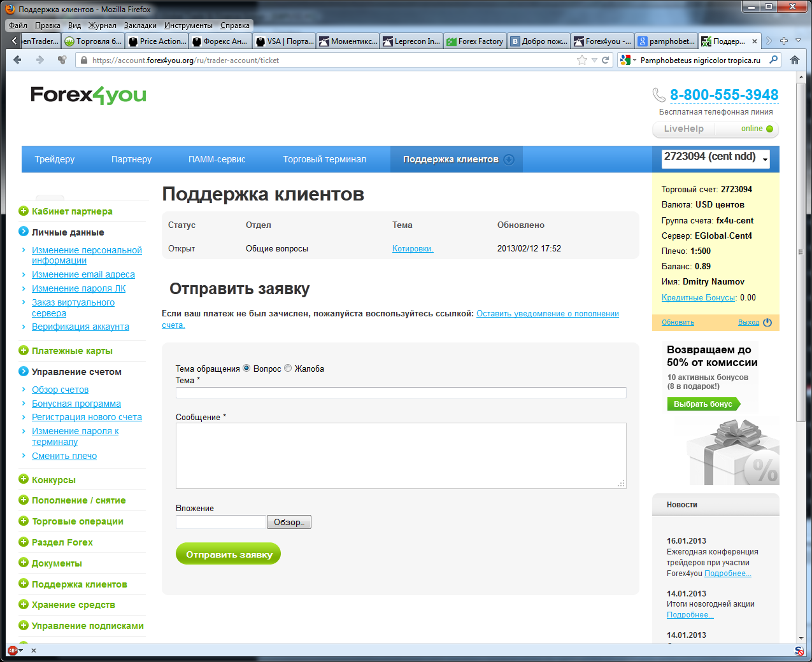The height and width of the screenshot is (662, 812).
Task: Click the Обзор... file browse button
Action: click(x=288, y=522)
